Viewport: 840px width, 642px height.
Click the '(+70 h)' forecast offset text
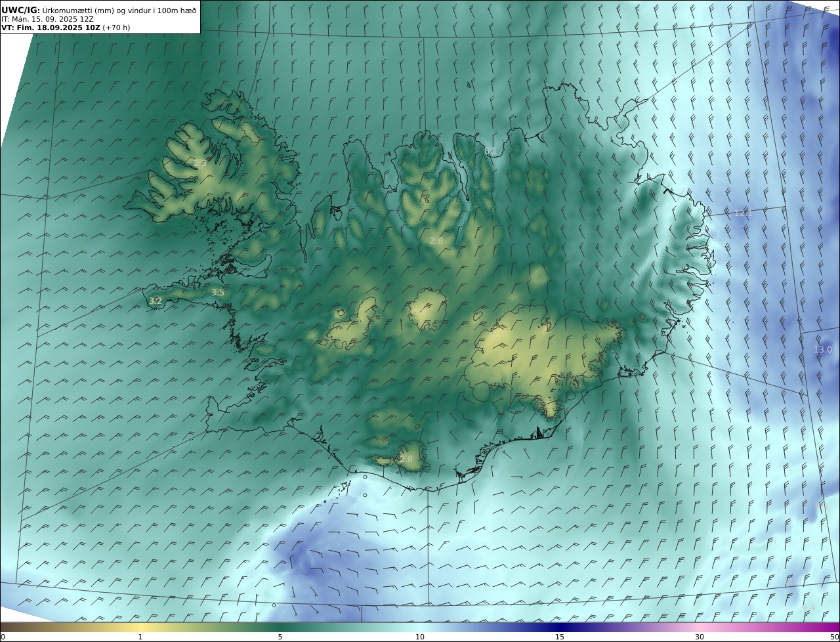tap(117, 28)
